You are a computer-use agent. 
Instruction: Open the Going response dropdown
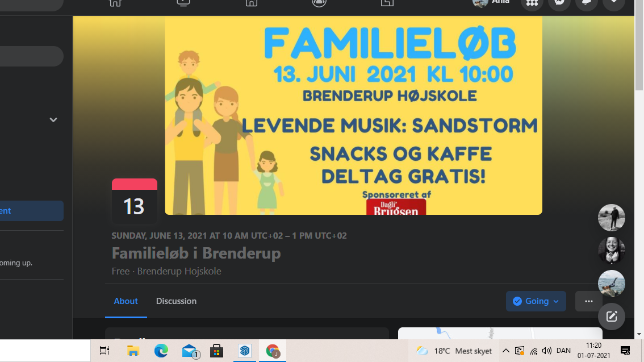pos(536,301)
